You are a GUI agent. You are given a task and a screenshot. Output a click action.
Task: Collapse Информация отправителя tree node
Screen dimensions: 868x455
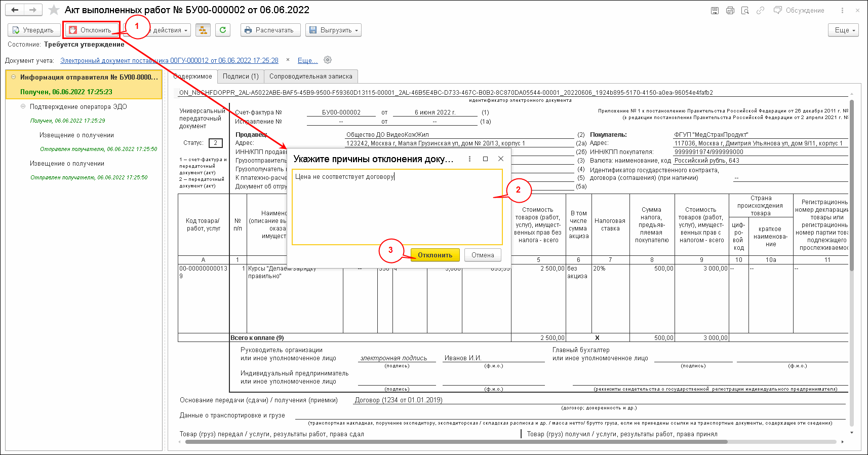[13, 77]
